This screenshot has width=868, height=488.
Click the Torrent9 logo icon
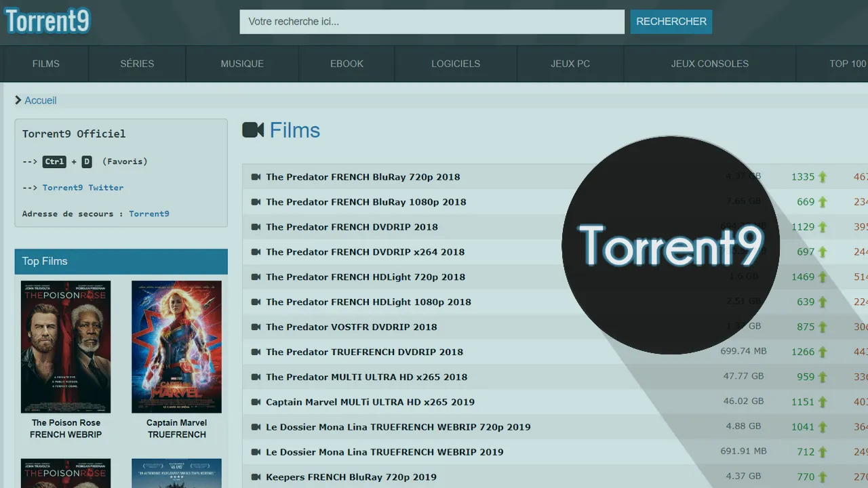pos(46,20)
